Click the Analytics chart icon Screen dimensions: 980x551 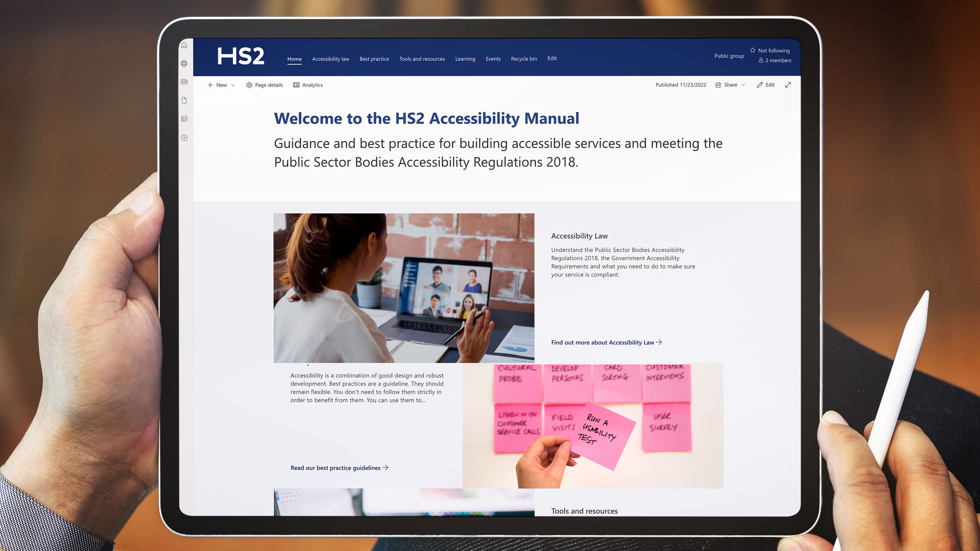click(296, 85)
